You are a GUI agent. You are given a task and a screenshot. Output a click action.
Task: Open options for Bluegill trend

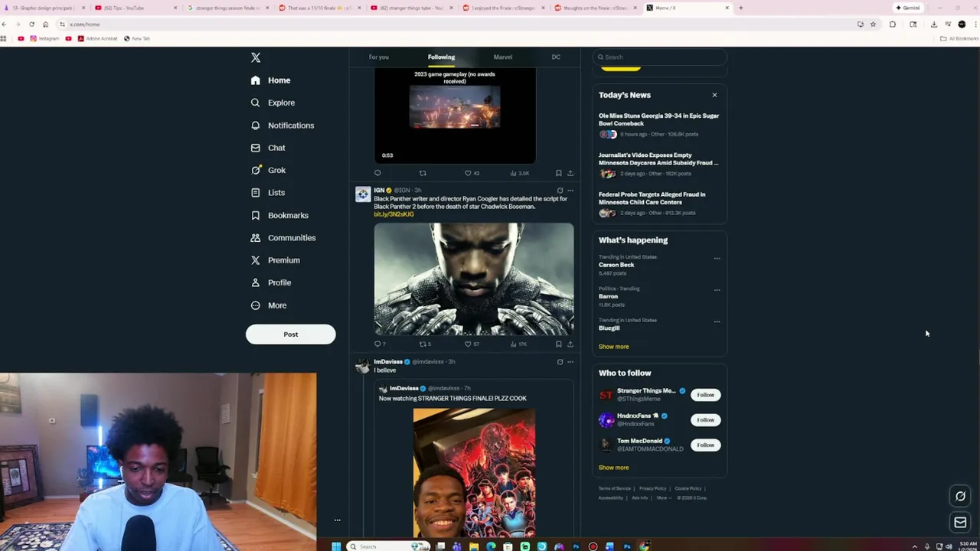click(x=717, y=321)
